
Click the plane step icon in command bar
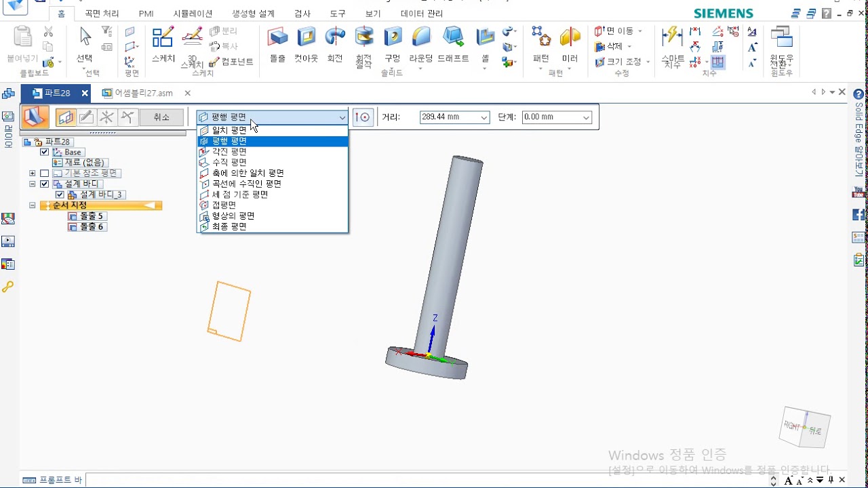[66, 117]
